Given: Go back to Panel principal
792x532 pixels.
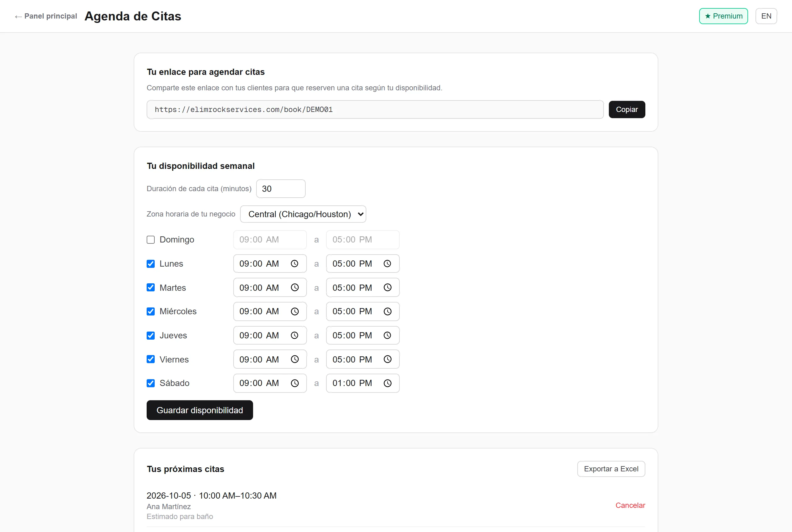Looking at the screenshot, I should 46,16.
